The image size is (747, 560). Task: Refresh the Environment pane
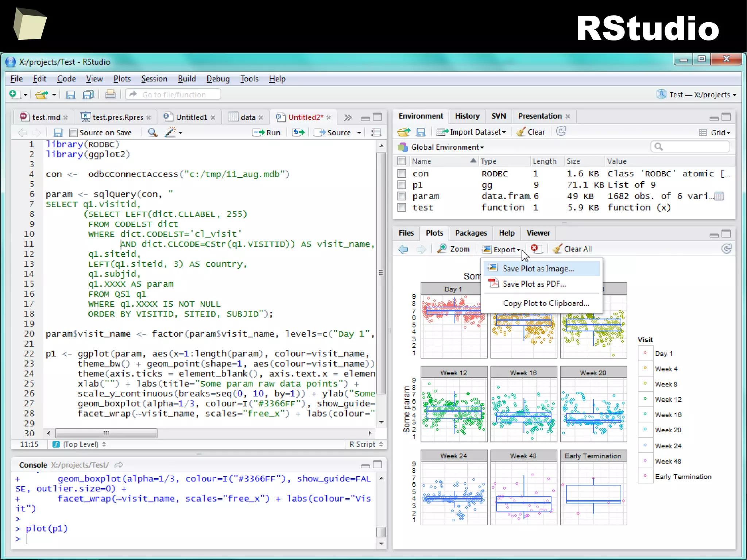point(561,131)
